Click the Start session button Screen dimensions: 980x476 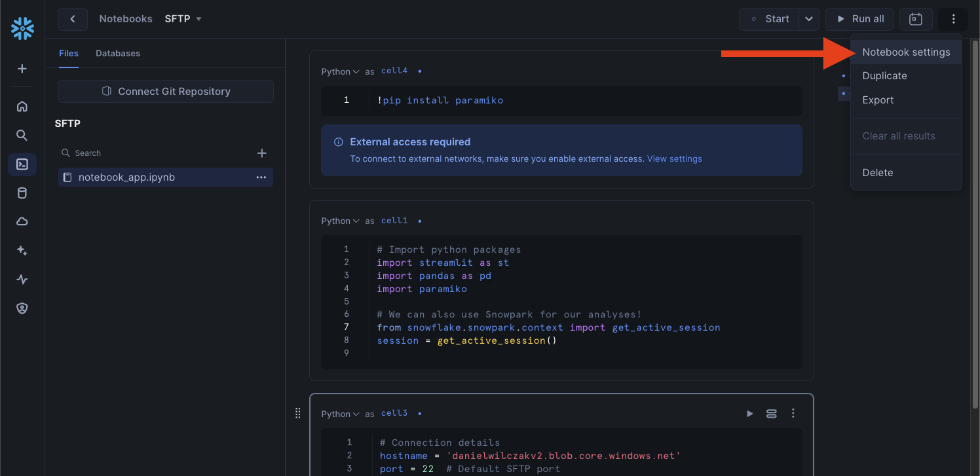[769, 19]
